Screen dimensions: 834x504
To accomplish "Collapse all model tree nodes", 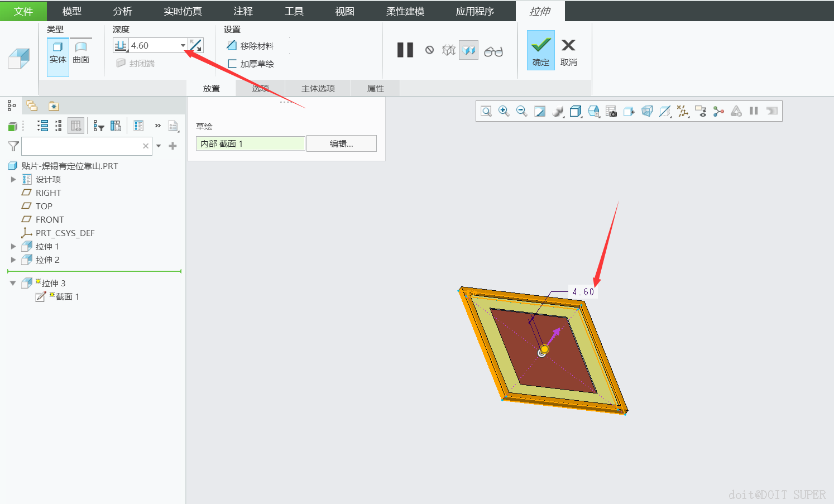I will tap(59, 126).
